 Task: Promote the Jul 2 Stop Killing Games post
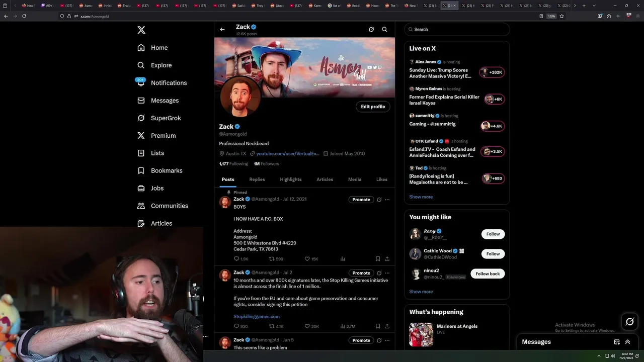click(x=361, y=273)
